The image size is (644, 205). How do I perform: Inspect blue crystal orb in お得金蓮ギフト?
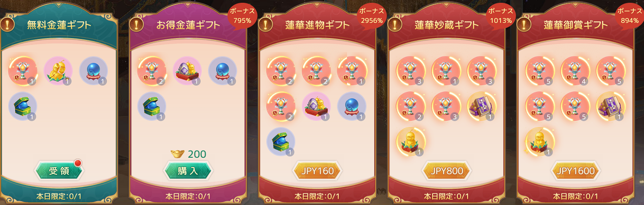(x=223, y=71)
